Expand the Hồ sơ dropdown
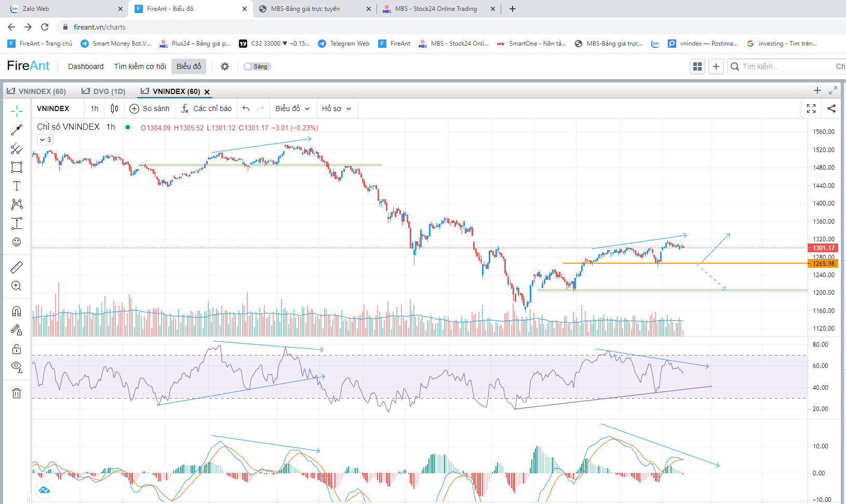Screen dimensions: 846x504 [337, 108]
